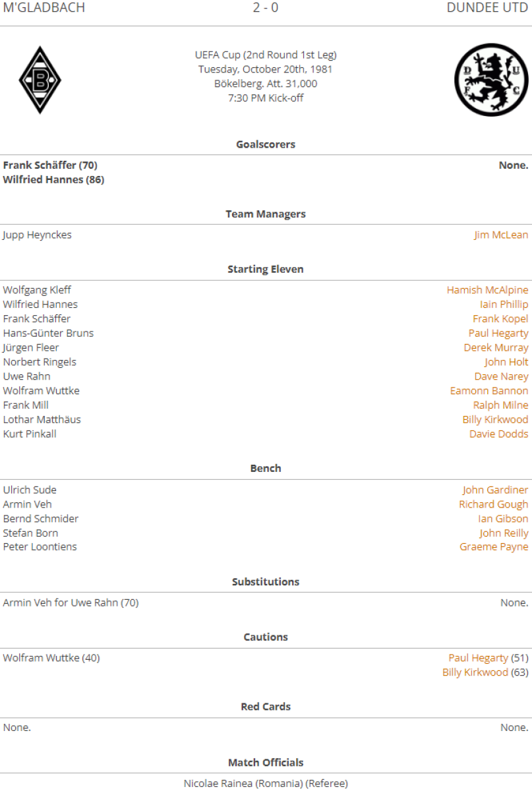Viewport: 532px width, 791px height.
Task: Open John Reilly player page
Action: [504, 533]
